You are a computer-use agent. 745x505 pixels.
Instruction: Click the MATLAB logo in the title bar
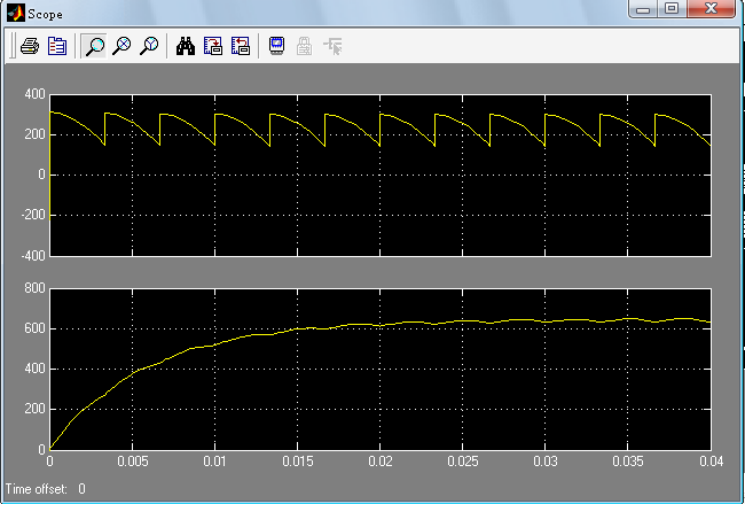pyautogui.click(x=16, y=13)
